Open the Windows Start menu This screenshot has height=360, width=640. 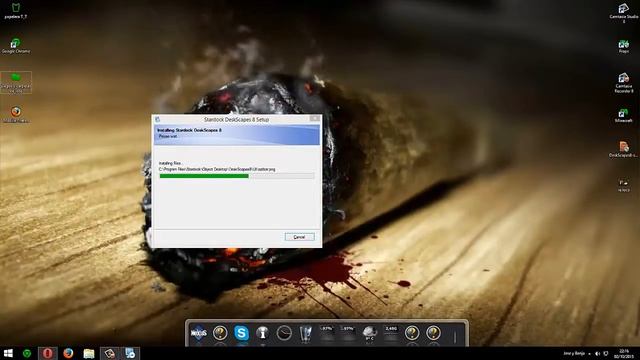point(8,353)
